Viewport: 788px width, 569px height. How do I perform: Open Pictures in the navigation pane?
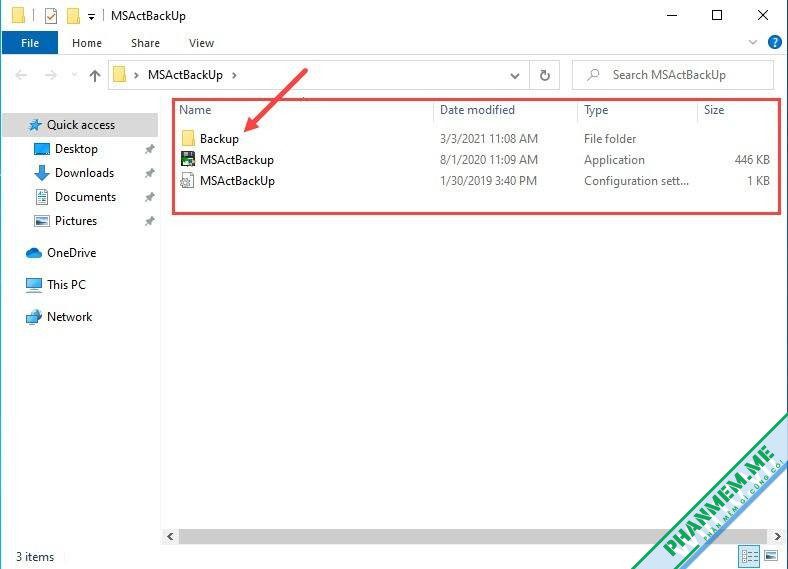(76, 221)
